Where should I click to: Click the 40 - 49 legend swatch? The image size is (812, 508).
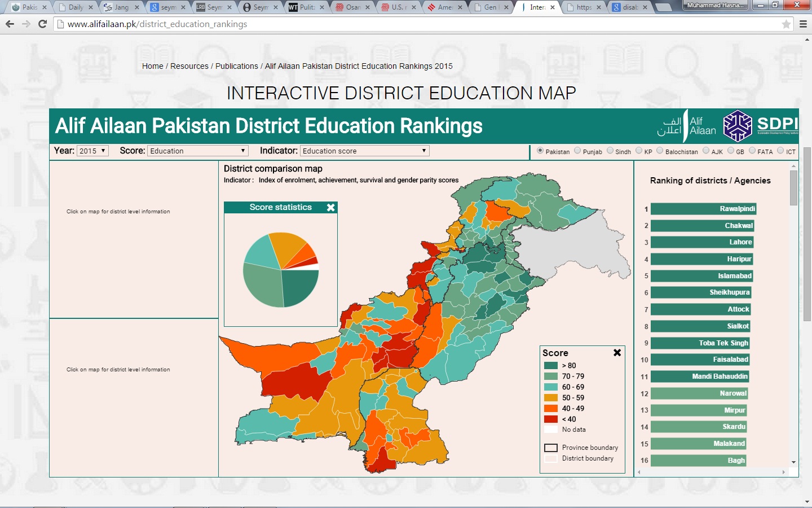[551, 409]
